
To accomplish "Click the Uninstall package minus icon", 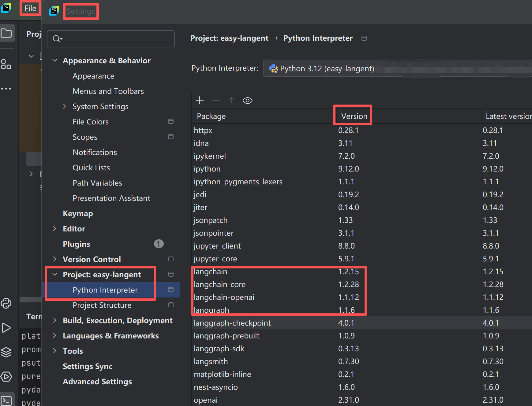I will click(x=215, y=100).
